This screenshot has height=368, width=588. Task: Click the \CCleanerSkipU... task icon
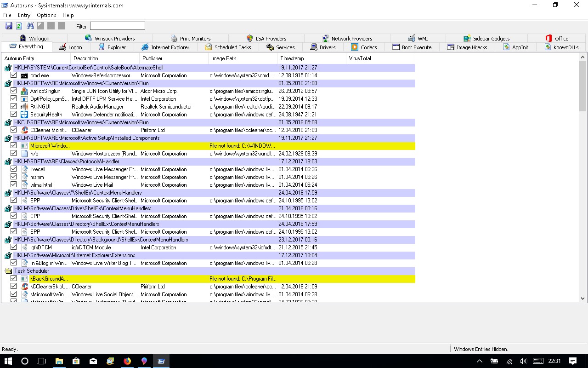point(24,287)
